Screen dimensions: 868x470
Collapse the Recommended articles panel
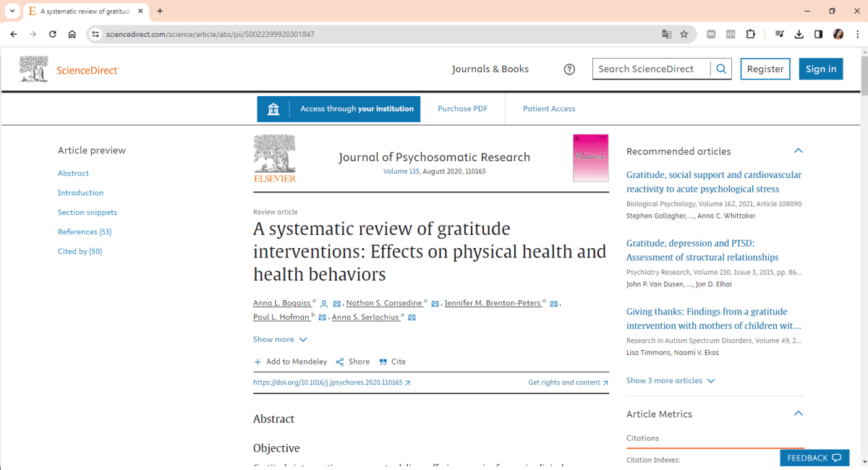[799, 151]
